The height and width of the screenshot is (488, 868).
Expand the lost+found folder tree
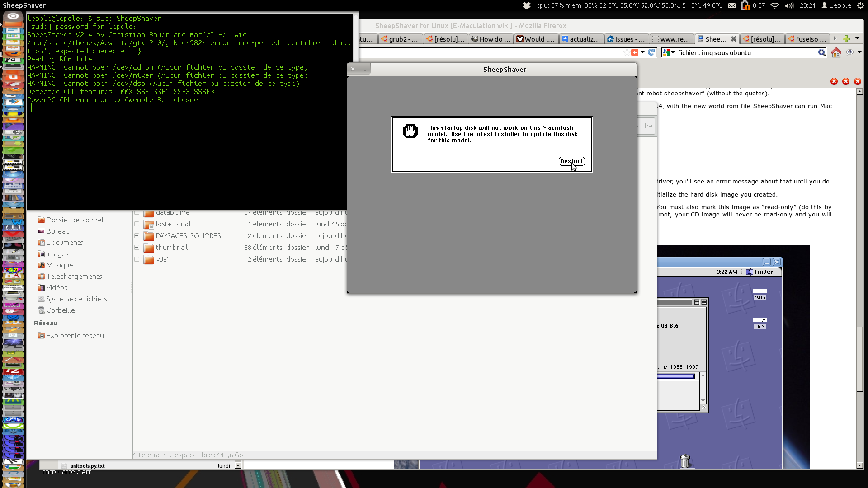click(x=137, y=224)
